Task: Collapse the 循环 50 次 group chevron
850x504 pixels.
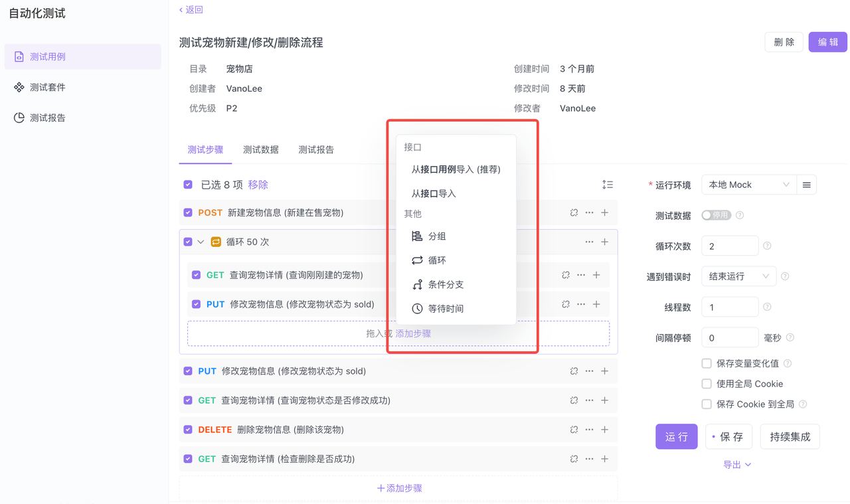Action: (202, 242)
